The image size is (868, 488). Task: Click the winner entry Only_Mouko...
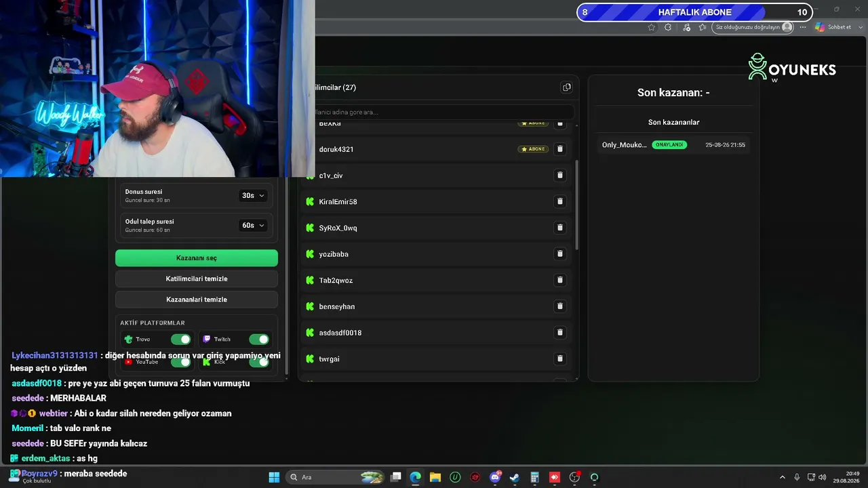pyautogui.click(x=625, y=145)
